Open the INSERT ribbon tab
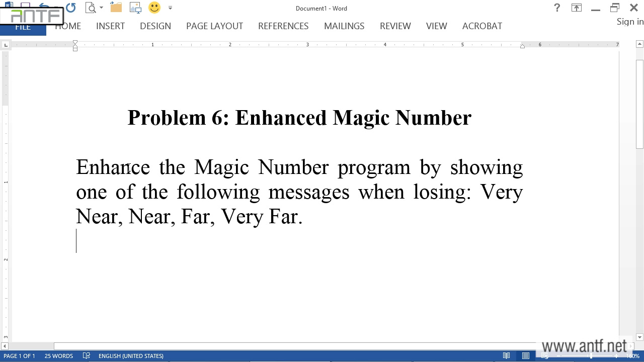Image resolution: width=644 pixels, height=362 pixels. click(x=110, y=26)
